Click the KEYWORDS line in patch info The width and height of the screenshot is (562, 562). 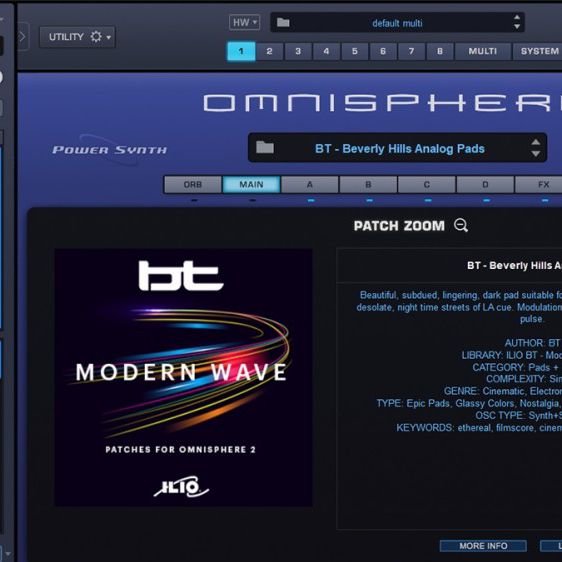coord(479,428)
